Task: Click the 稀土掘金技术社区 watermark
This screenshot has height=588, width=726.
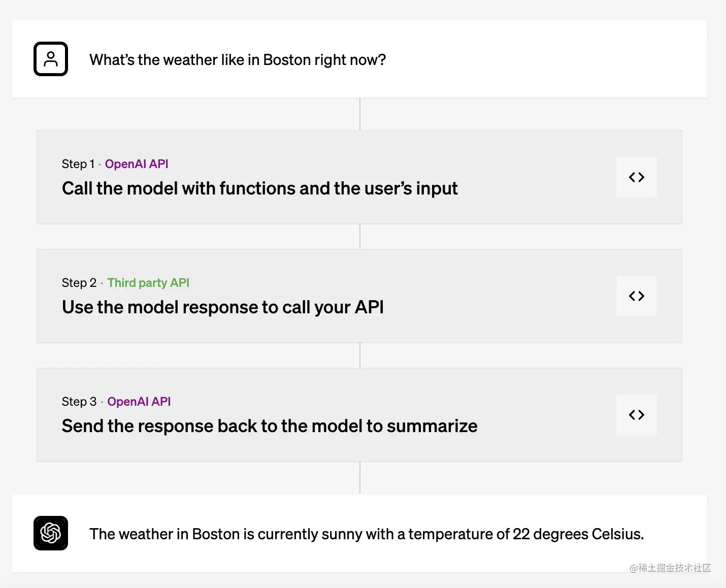Action: [670, 568]
